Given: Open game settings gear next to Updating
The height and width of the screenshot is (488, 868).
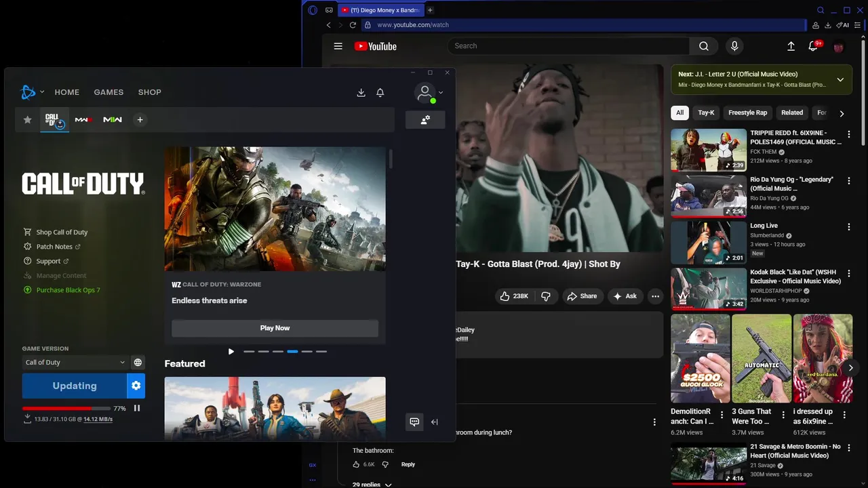Looking at the screenshot, I should [x=136, y=386].
